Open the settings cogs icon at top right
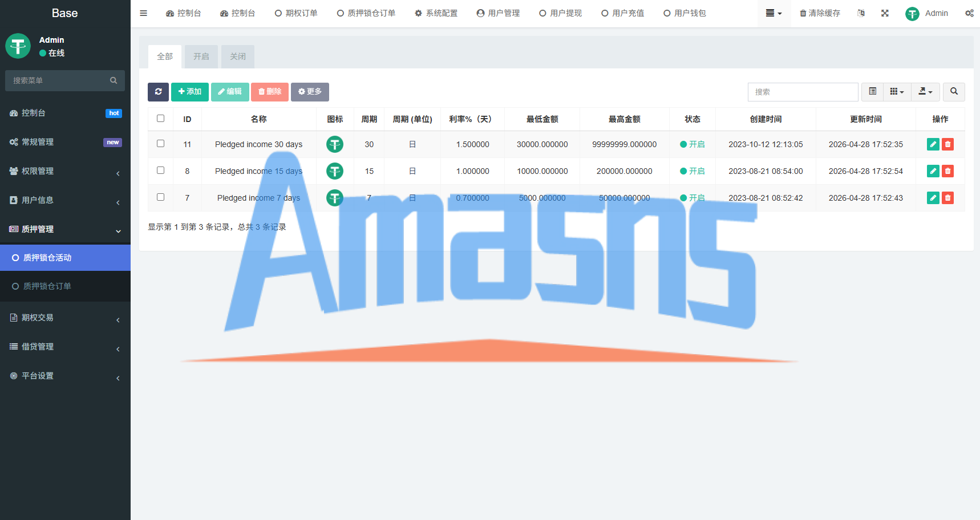Screen dimensions: 980x520 pyautogui.click(x=969, y=13)
